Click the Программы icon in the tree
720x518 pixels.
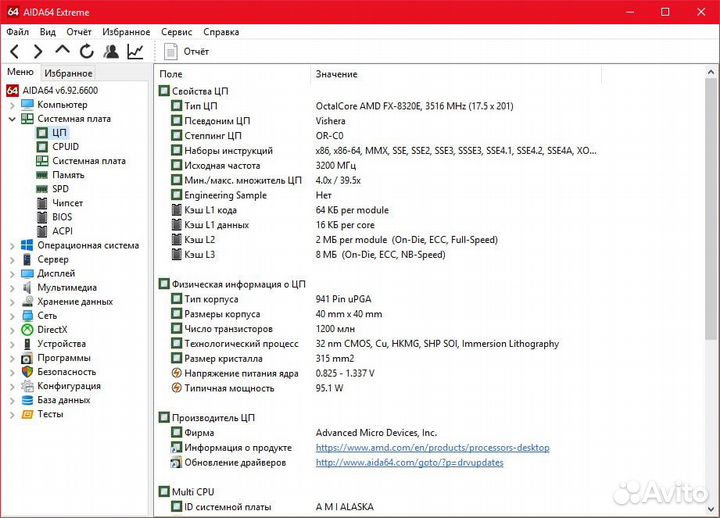point(28,358)
